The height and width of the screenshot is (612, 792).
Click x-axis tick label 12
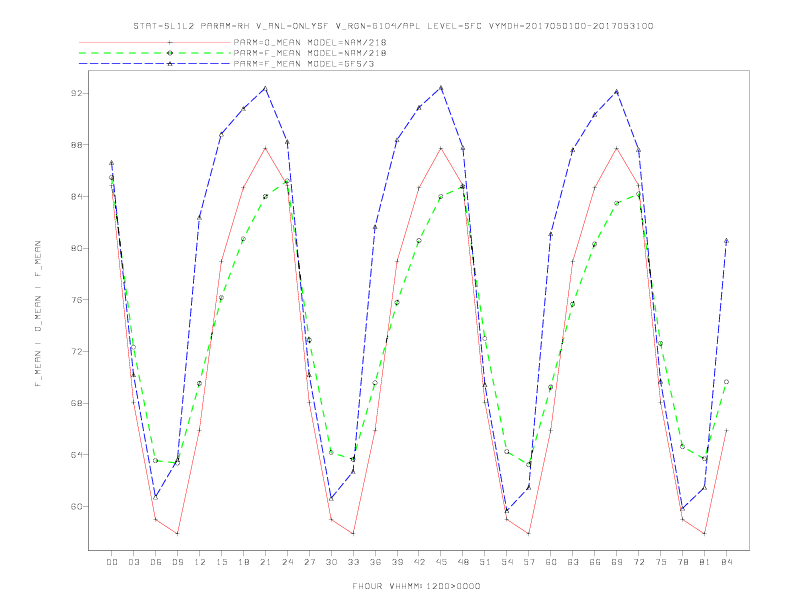point(200,562)
